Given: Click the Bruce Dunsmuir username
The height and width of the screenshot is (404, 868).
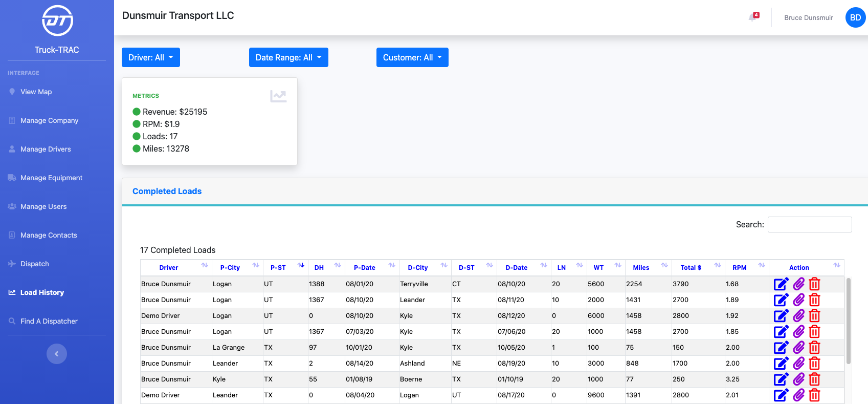Looking at the screenshot, I should click(x=808, y=17).
